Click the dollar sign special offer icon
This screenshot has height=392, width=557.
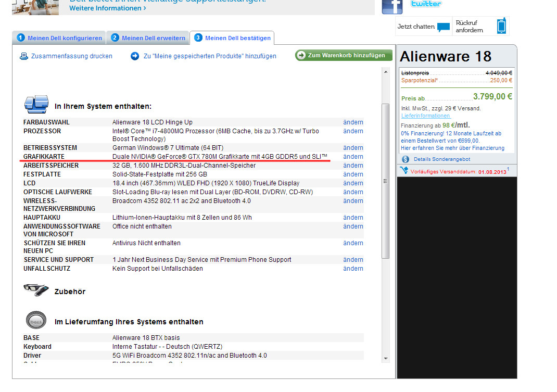(x=406, y=159)
